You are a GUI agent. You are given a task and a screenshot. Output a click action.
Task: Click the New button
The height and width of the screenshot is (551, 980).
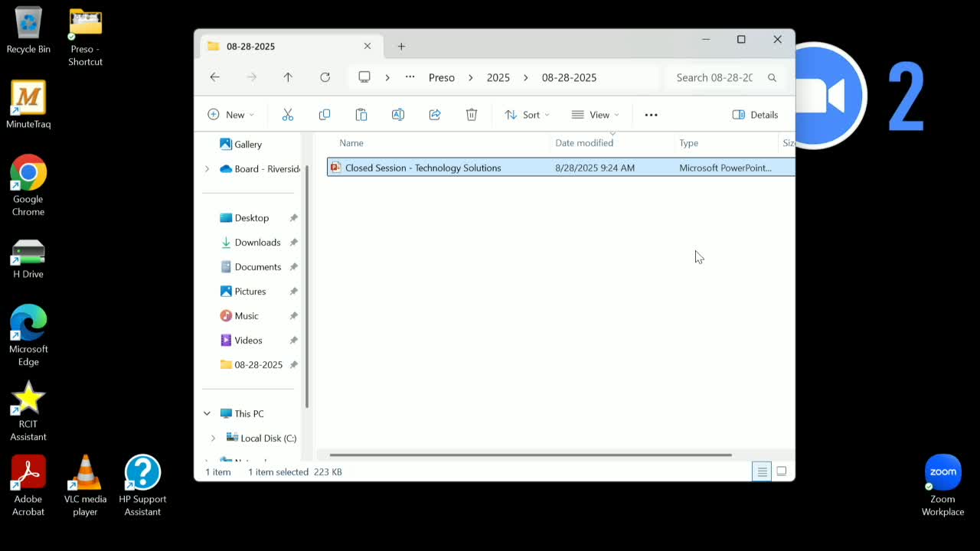230,115
